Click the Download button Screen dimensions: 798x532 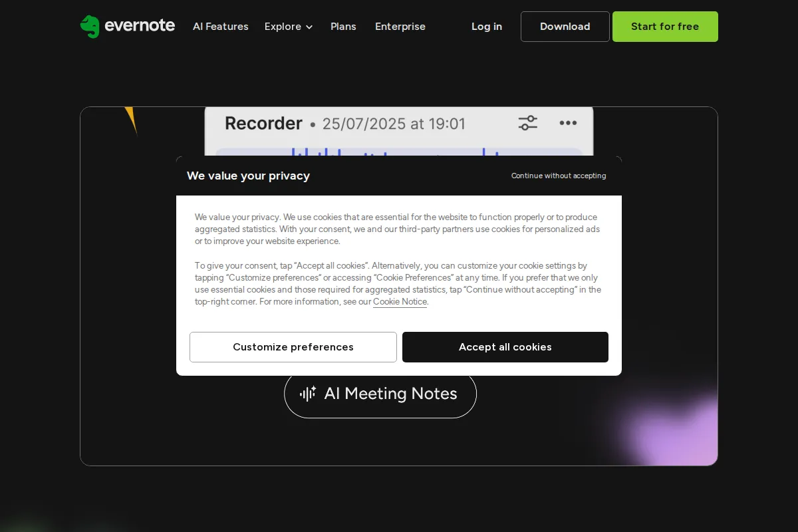click(x=565, y=27)
